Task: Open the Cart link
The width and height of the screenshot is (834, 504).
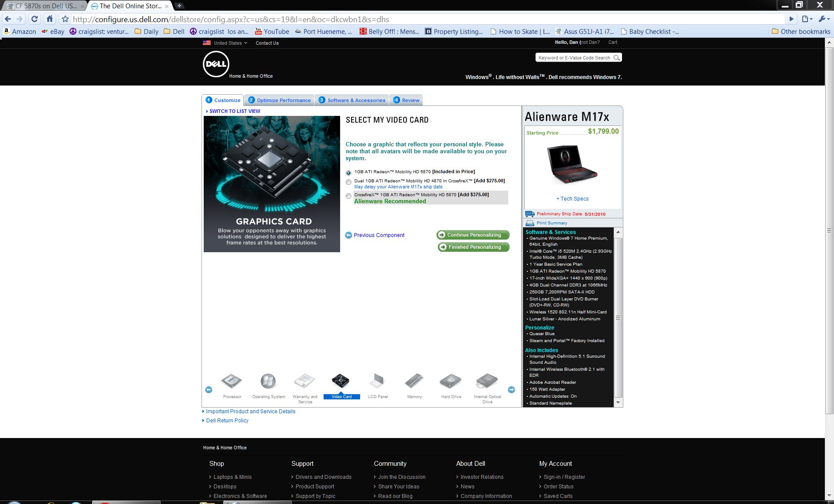Action: point(613,42)
